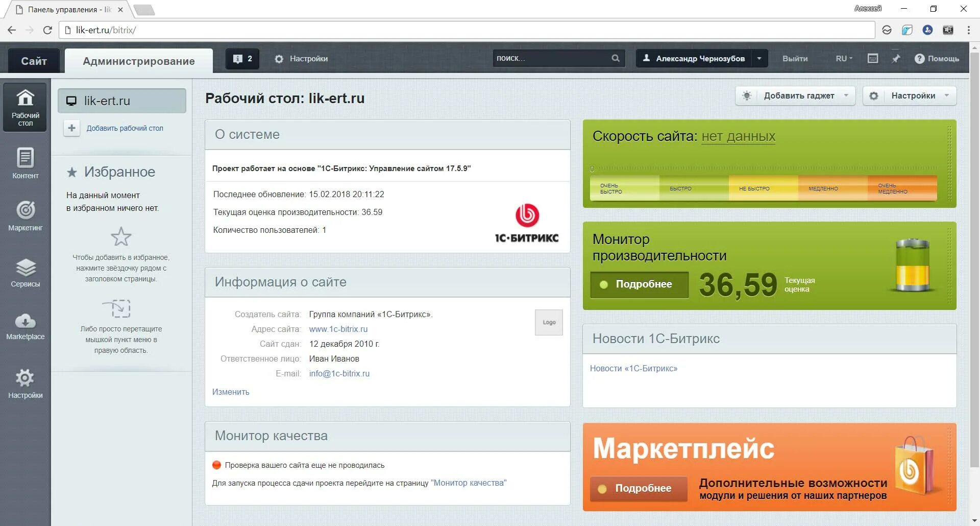
Task: Open a new browser tab
Action: [144, 10]
